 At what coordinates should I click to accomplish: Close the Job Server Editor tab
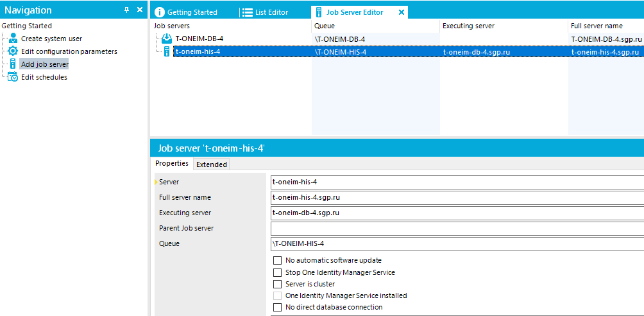tap(402, 12)
